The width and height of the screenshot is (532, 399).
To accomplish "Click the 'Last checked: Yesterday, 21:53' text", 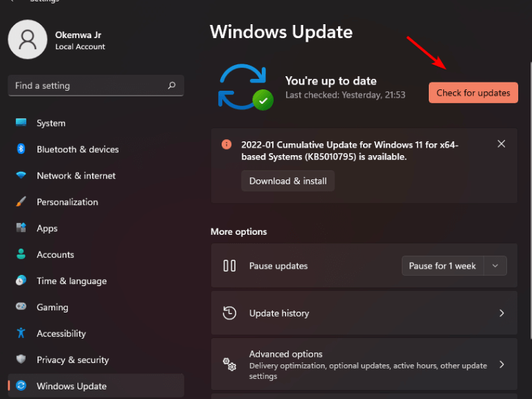I will [346, 95].
